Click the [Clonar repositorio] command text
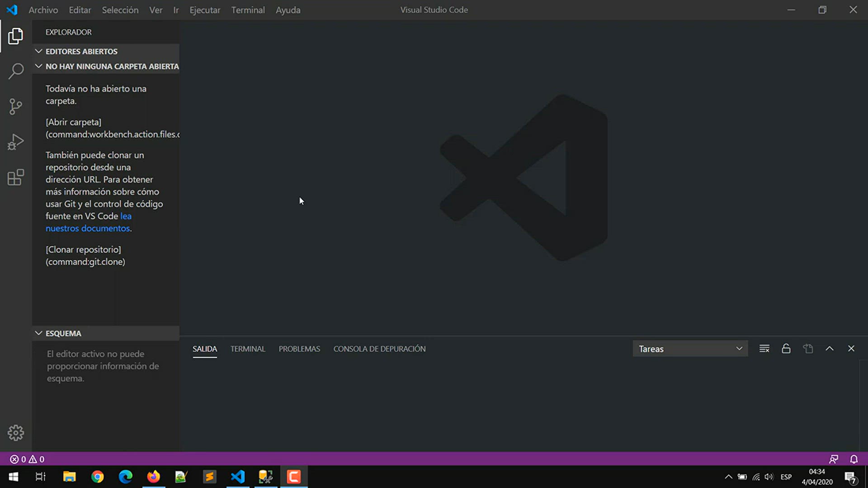 click(83, 249)
